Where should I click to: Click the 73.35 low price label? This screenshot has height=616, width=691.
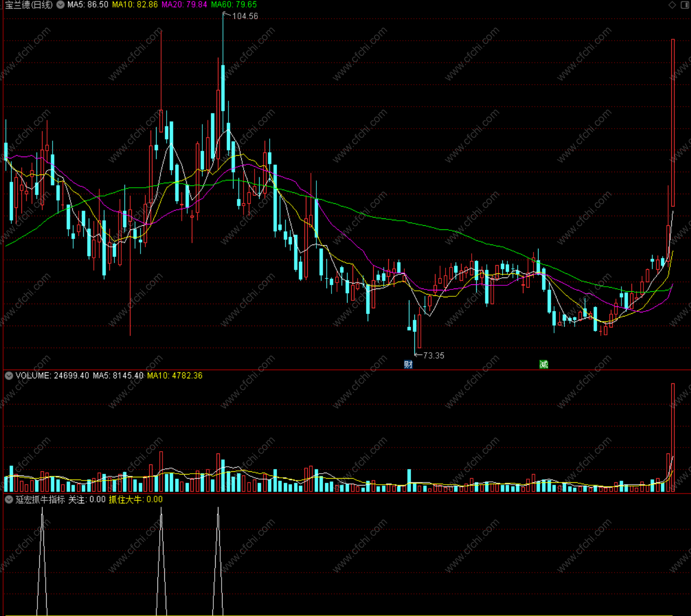[x=434, y=355]
